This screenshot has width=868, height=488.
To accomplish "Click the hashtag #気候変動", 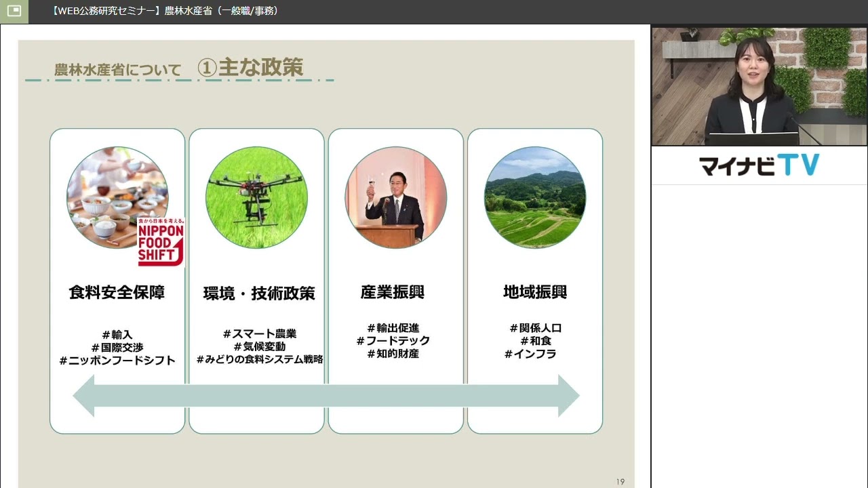I will (260, 346).
